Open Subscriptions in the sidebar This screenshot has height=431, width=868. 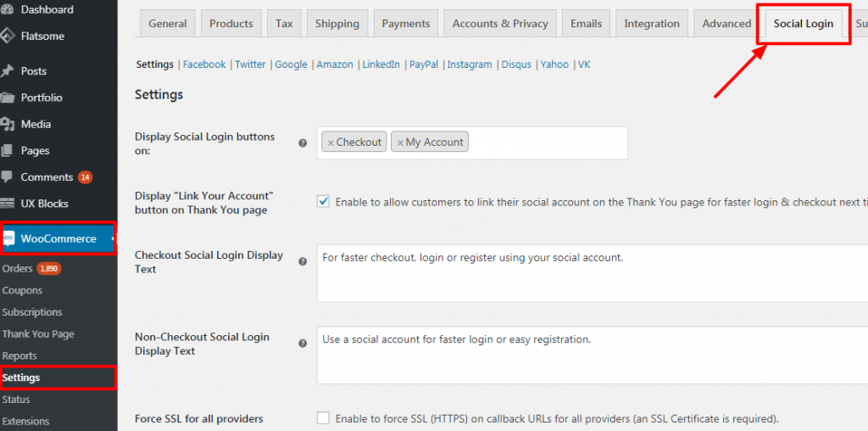pyautogui.click(x=32, y=312)
